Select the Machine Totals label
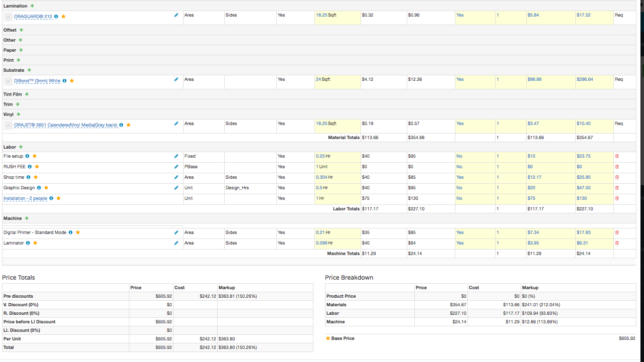Image resolution: width=644 pixels, height=362 pixels. click(x=343, y=254)
